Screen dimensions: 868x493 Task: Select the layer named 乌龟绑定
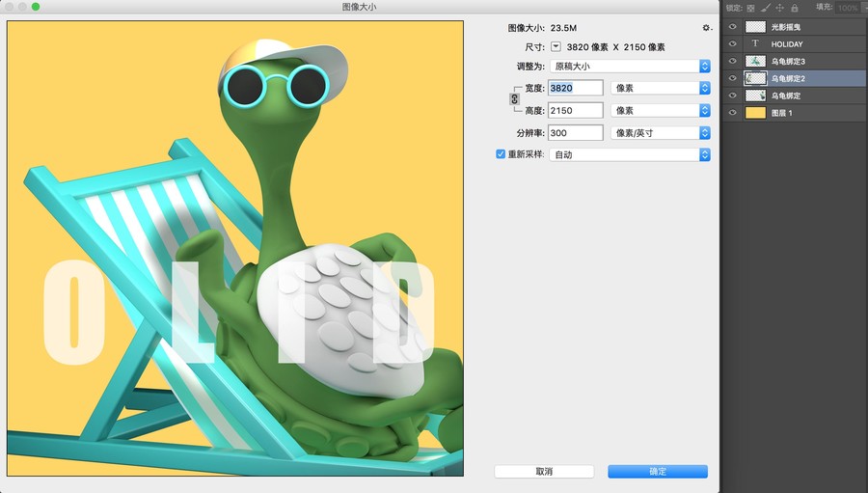(785, 96)
